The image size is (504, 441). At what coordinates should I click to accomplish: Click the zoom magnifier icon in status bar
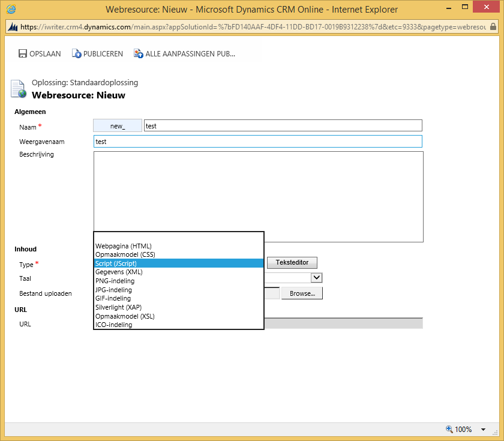[x=449, y=430]
